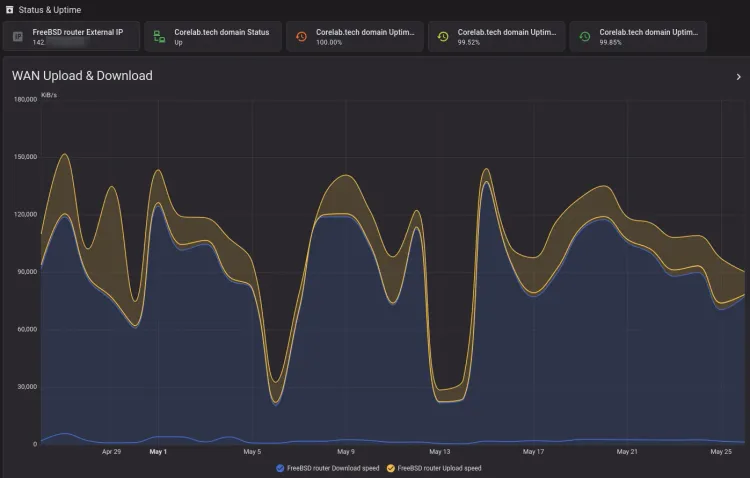The height and width of the screenshot is (478, 750).
Task: Click the 90,000 y-axis label
Action: click(x=27, y=272)
